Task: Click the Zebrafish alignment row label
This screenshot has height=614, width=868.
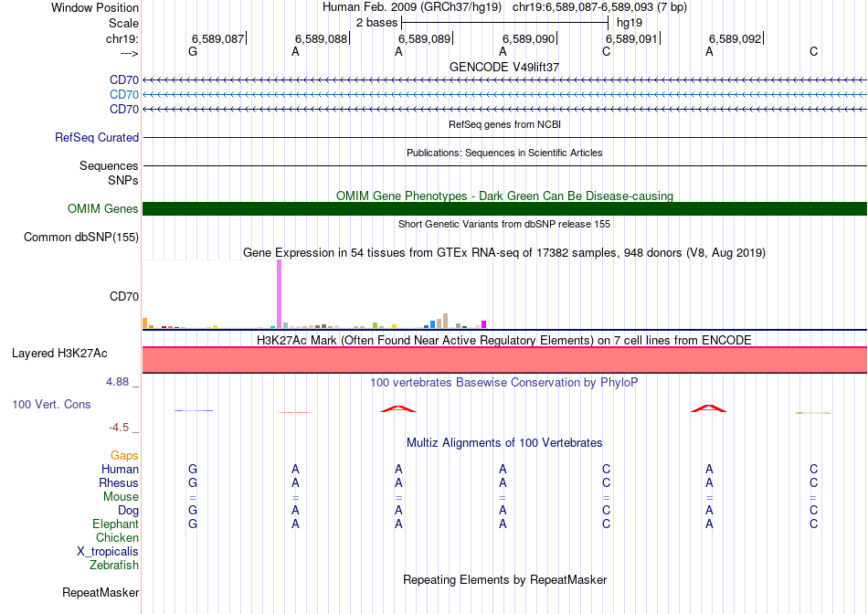Action: (114, 566)
